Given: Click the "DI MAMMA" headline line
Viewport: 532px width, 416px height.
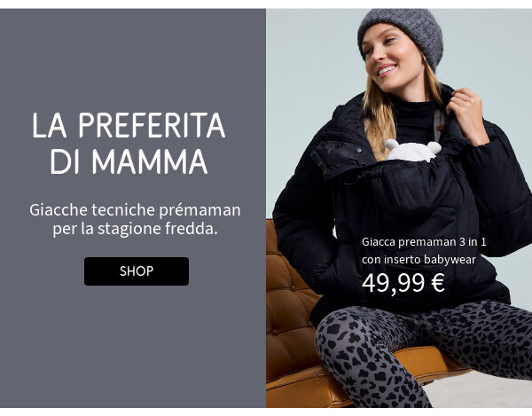Looking at the screenshot, I should [129, 161].
